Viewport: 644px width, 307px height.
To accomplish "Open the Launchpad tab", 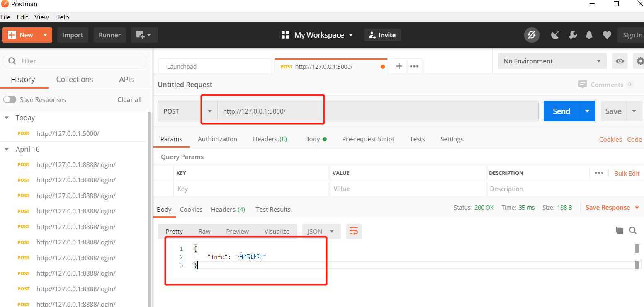I will pos(215,66).
